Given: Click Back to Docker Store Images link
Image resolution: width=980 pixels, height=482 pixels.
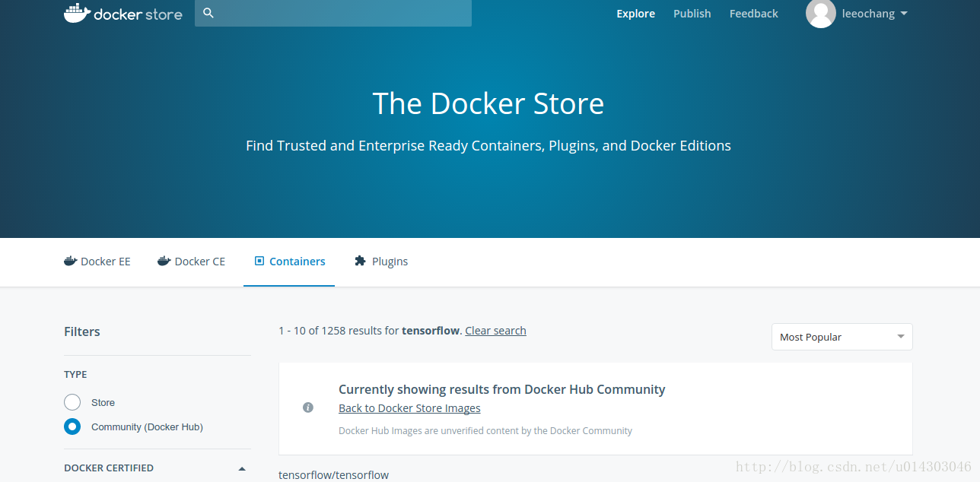Looking at the screenshot, I should coord(409,408).
